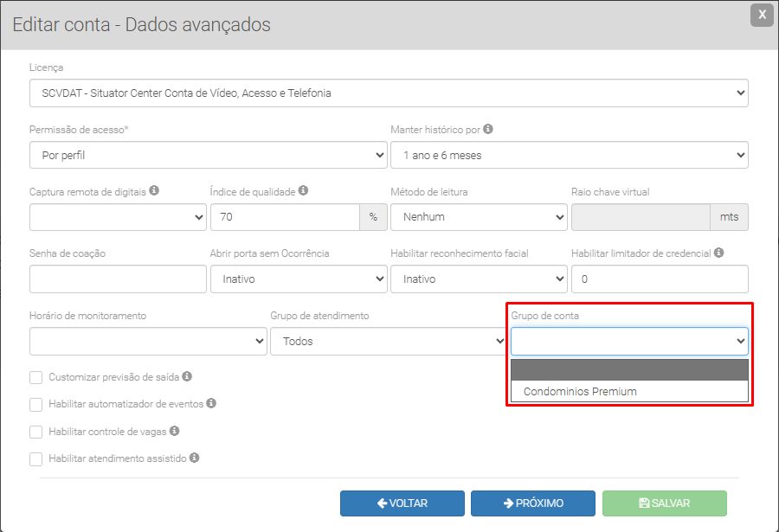Image resolution: width=779 pixels, height=532 pixels.
Task: Click info icon next to Índice de qualidade
Action: tap(304, 190)
